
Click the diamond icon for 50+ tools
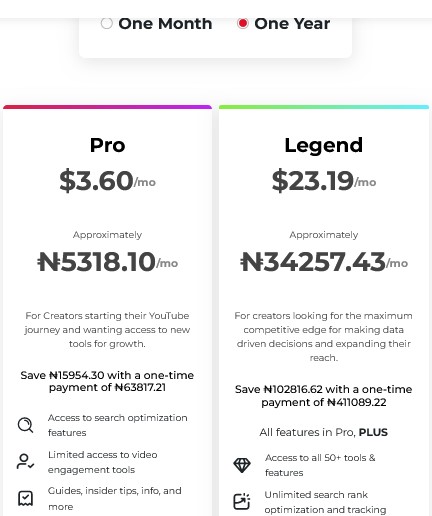(x=242, y=465)
